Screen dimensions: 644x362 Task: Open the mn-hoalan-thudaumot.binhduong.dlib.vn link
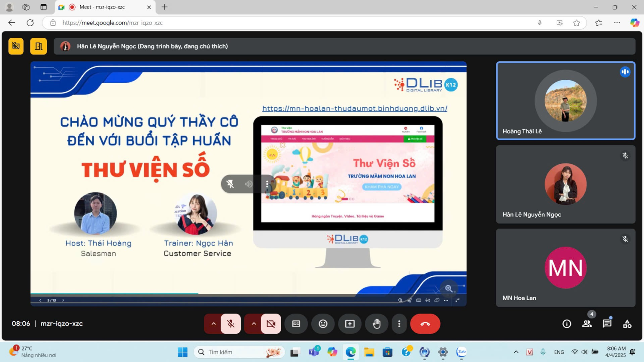(x=355, y=109)
